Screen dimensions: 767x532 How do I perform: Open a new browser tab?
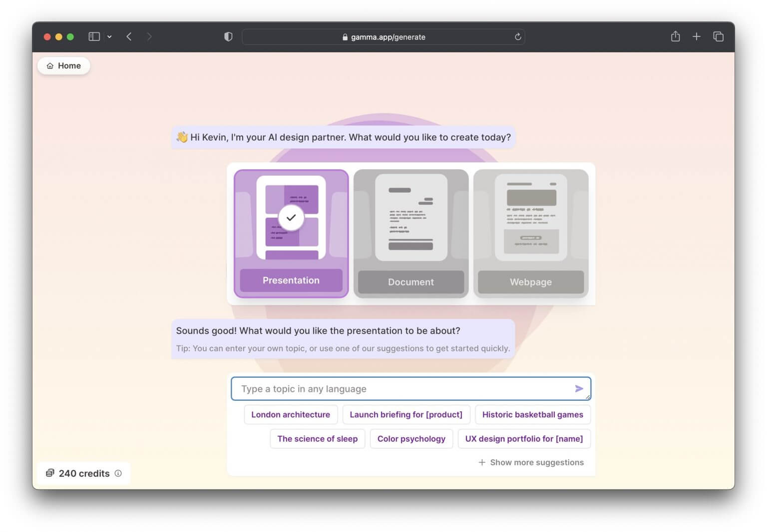pos(697,36)
